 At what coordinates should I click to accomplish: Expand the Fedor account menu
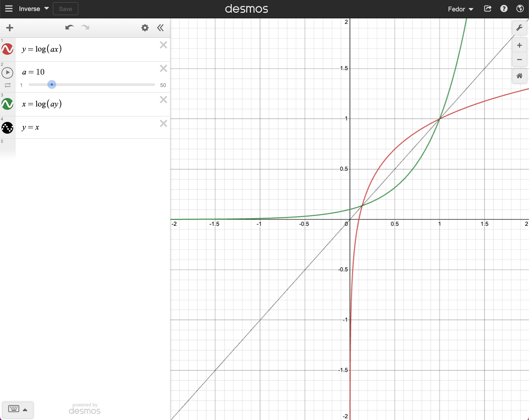(461, 9)
